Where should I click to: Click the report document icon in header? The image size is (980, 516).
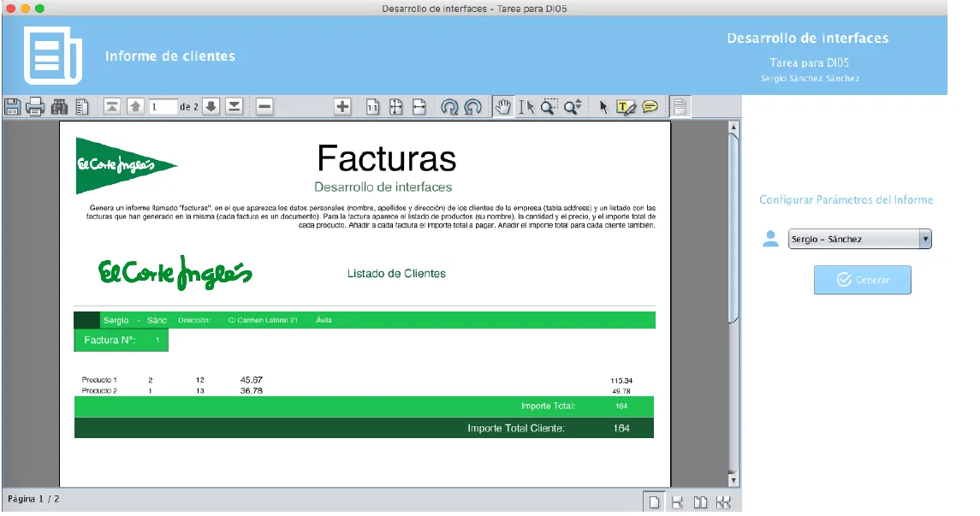53,56
